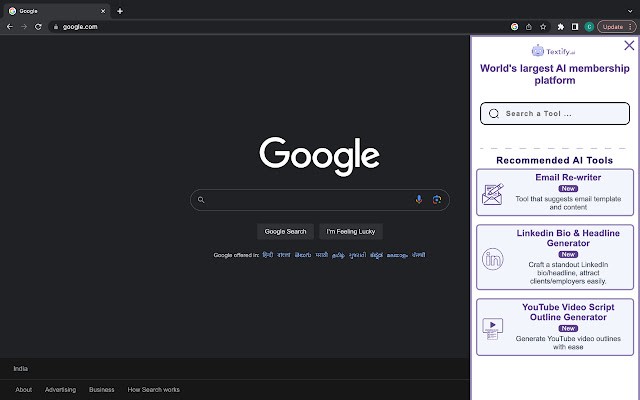This screenshot has height=400, width=640.
Task: Click the Search a Tool field
Action: pos(555,113)
